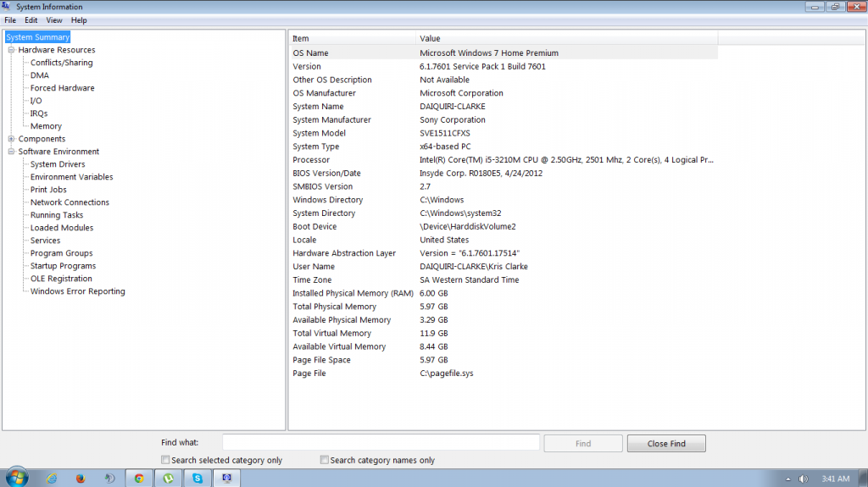
Task: Open the File menu
Action: [10, 20]
